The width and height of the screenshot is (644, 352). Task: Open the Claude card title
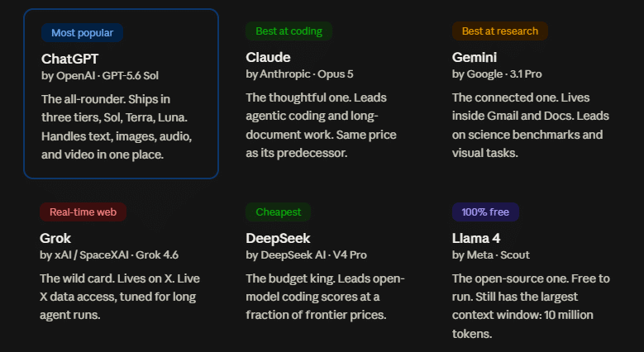click(268, 58)
